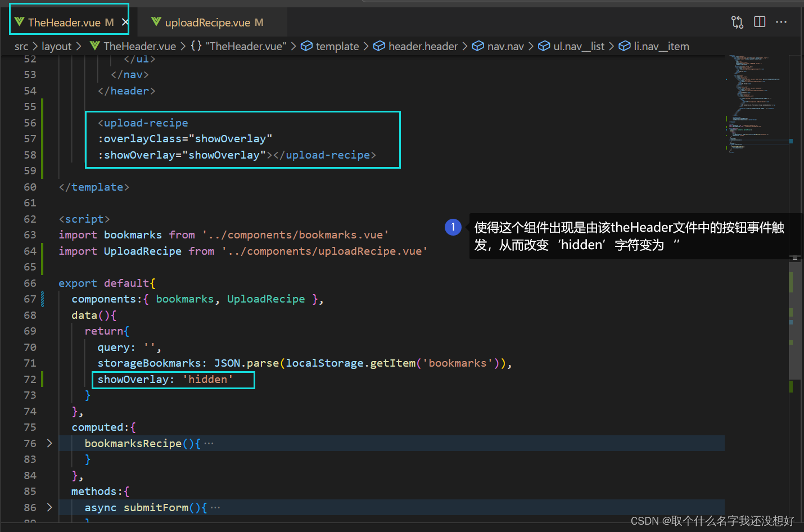The width and height of the screenshot is (804, 532).
Task: Click :showOverlay attribute on line 58
Action: [x=137, y=155]
